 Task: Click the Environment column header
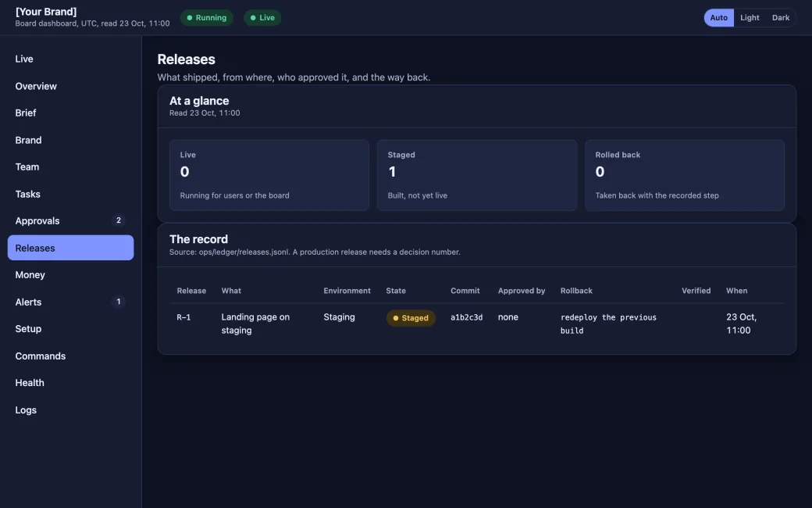point(347,291)
